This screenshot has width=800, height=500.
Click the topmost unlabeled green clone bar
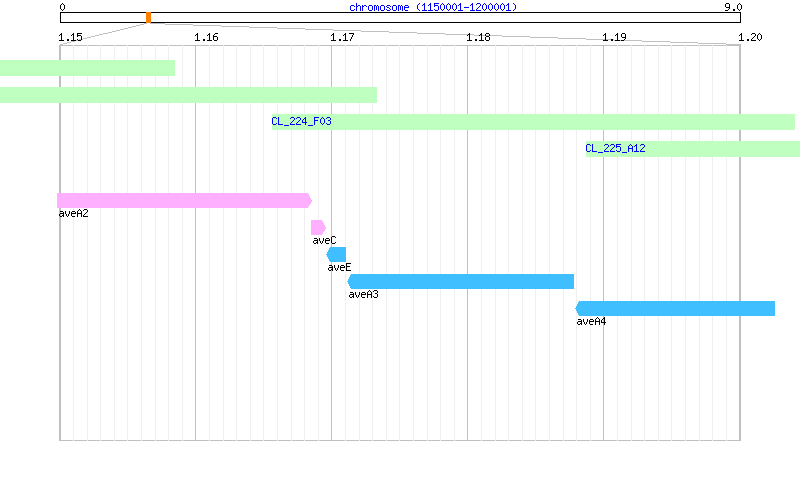[x=87, y=68]
